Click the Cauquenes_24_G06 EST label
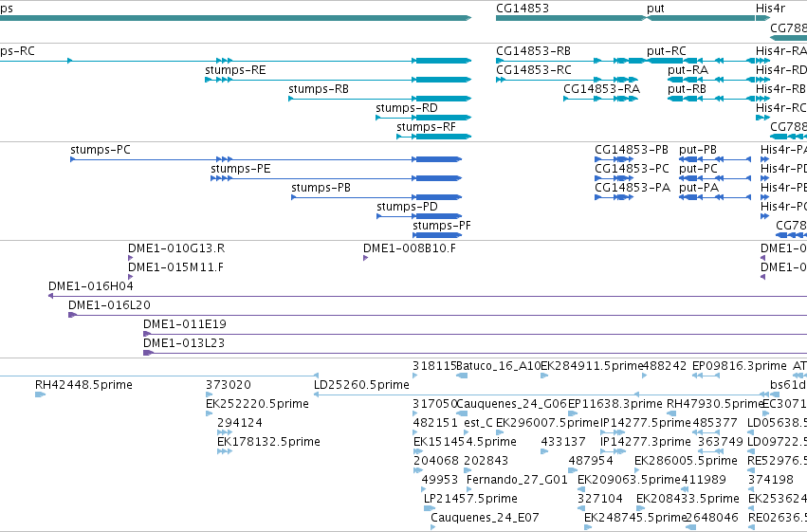The height and width of the screenshot is (532, 807). pyautogui.click(x=511, y=404)
